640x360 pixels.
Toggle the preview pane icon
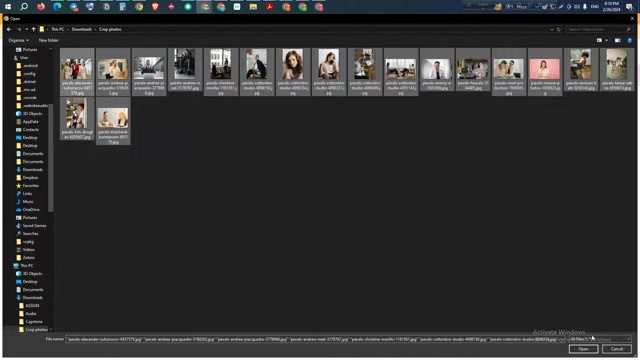tap(618, 40)
